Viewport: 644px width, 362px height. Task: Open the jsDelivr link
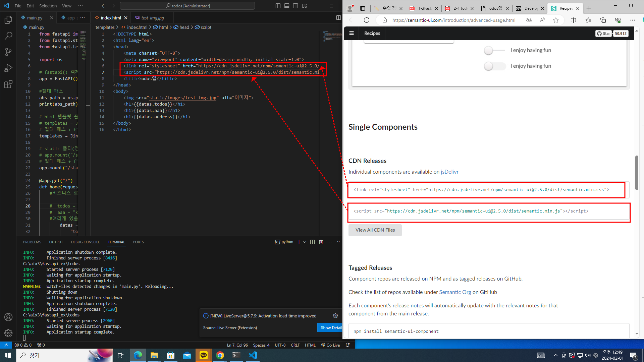pyautogui.click(x=449, y=172)
